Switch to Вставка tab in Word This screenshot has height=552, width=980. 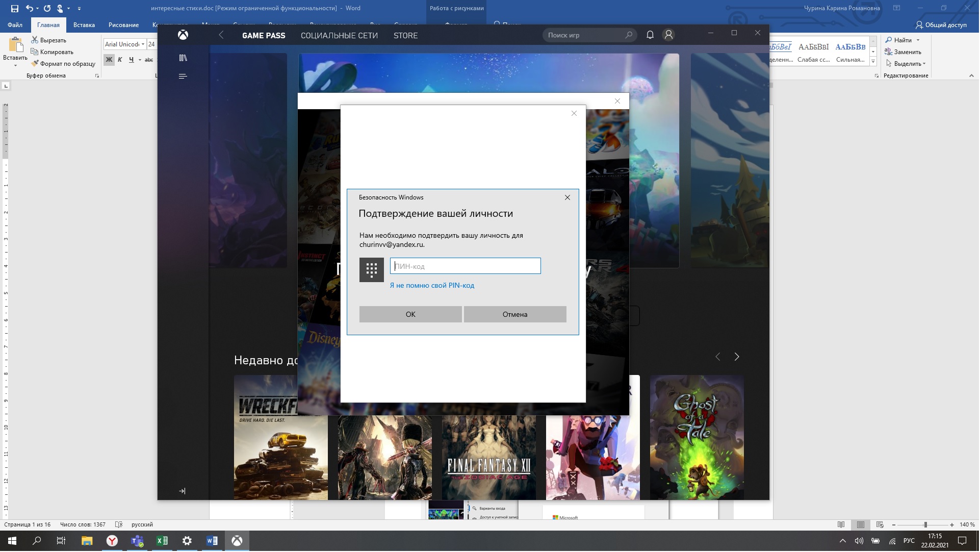pyautogui.click(x=84, y=25)
